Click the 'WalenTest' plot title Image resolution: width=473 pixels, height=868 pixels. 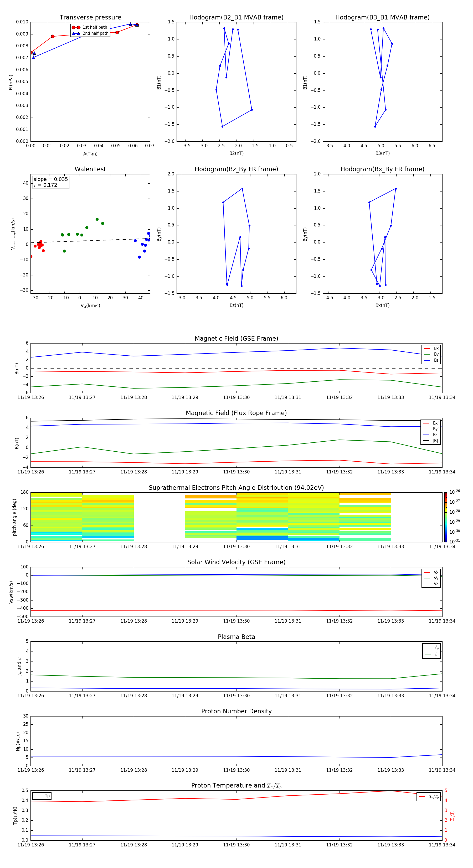(90, 169)
